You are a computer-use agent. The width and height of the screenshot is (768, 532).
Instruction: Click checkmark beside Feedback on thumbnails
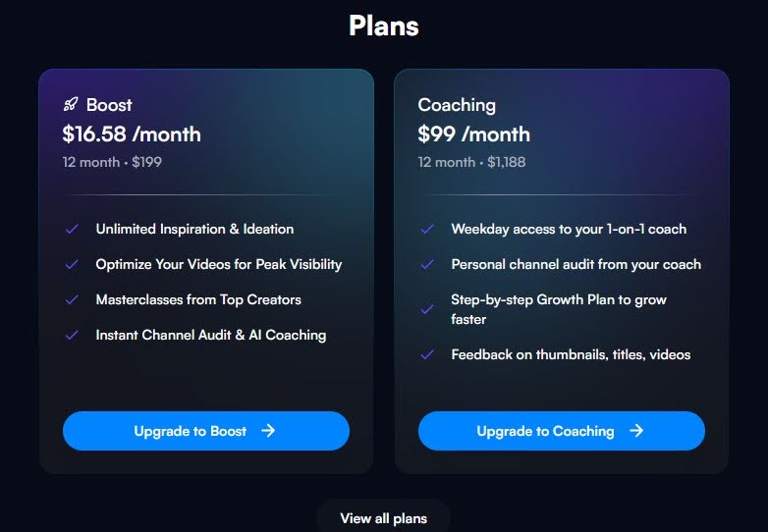click(x=426, y=354)
